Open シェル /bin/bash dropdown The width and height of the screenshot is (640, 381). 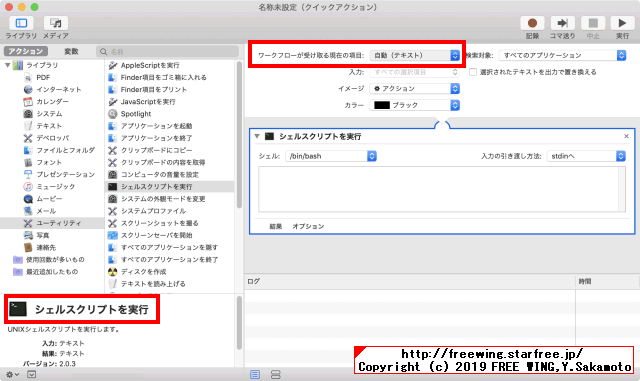pos(331,156)
